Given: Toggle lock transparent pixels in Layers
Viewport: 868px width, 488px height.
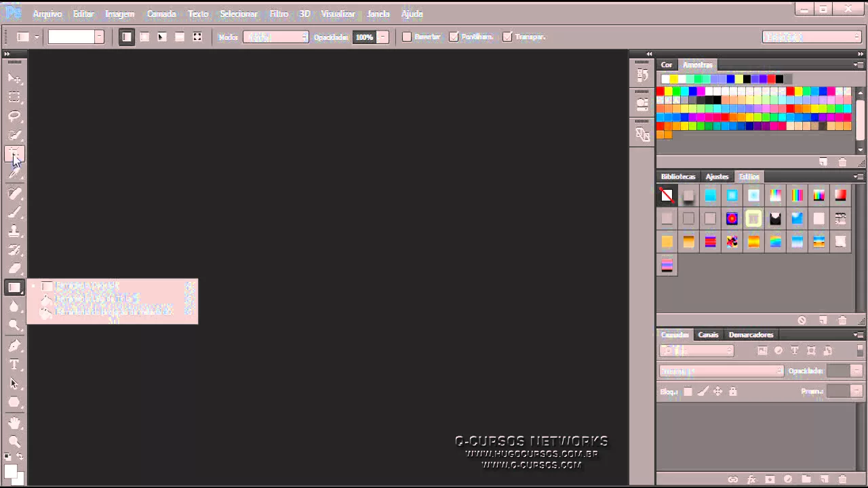Looking at the screenshot, I should 688,391.
